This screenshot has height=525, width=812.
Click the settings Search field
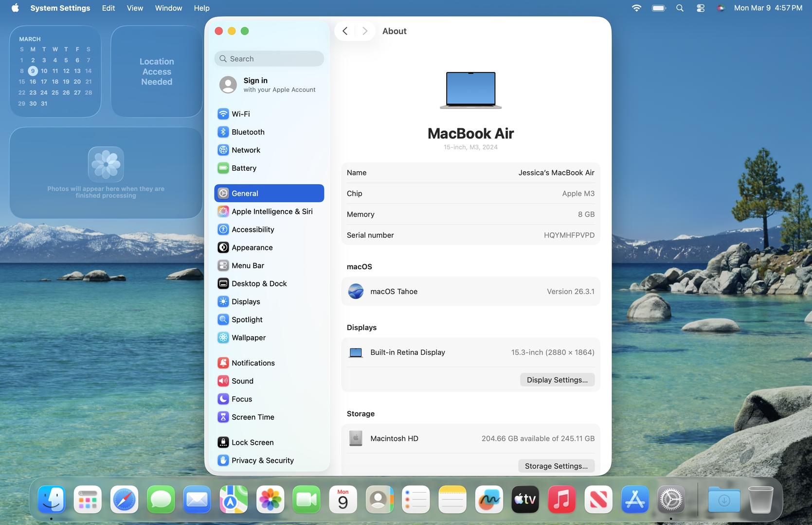269,59
